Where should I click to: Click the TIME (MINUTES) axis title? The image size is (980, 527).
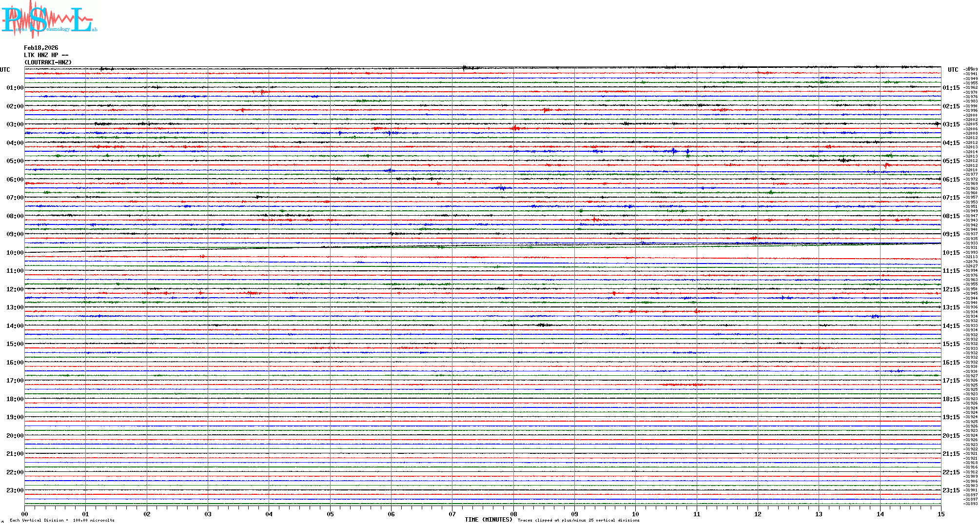coord(489,520)
